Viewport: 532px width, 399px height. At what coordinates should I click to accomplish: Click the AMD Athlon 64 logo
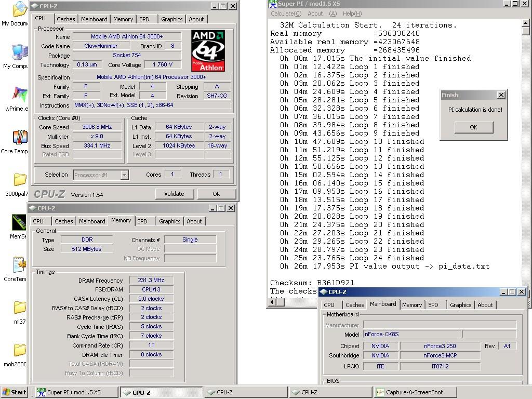pos(208,50)
